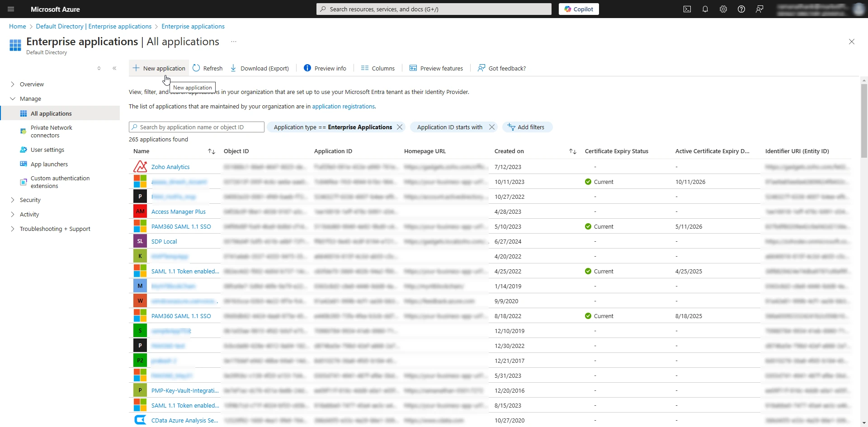Open the notifications bell

coord(705,9)
